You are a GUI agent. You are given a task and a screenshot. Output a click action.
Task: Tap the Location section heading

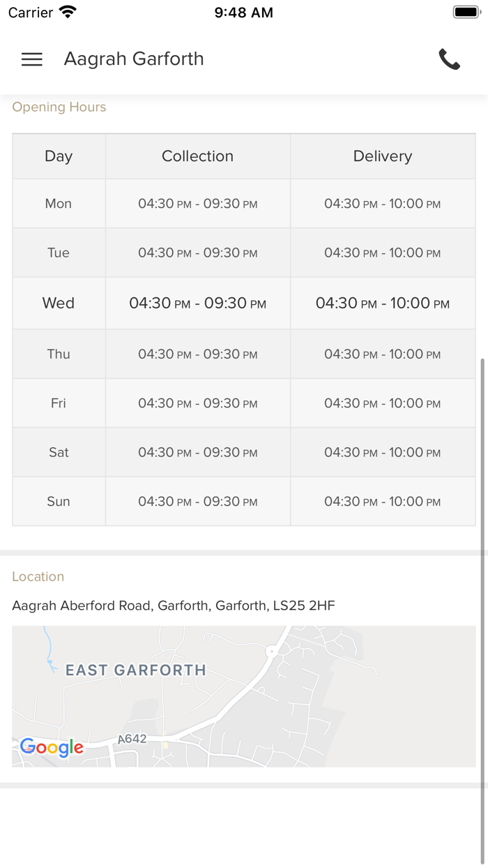coord(38,576)
